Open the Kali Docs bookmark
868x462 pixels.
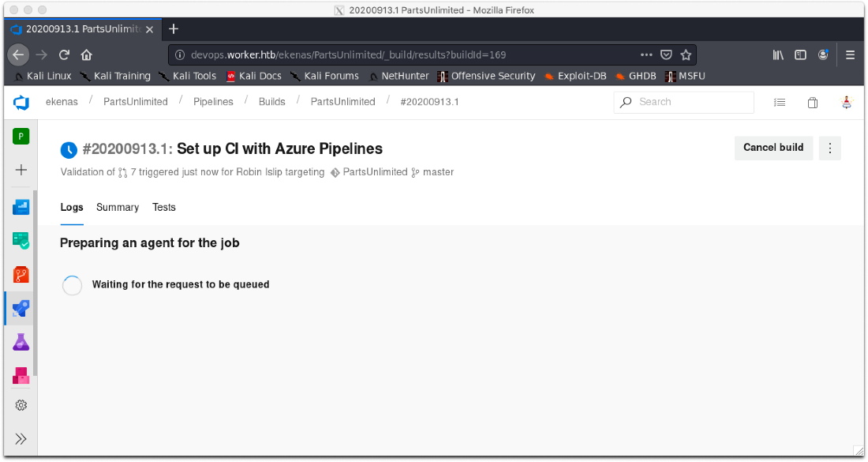pos(253,76)
